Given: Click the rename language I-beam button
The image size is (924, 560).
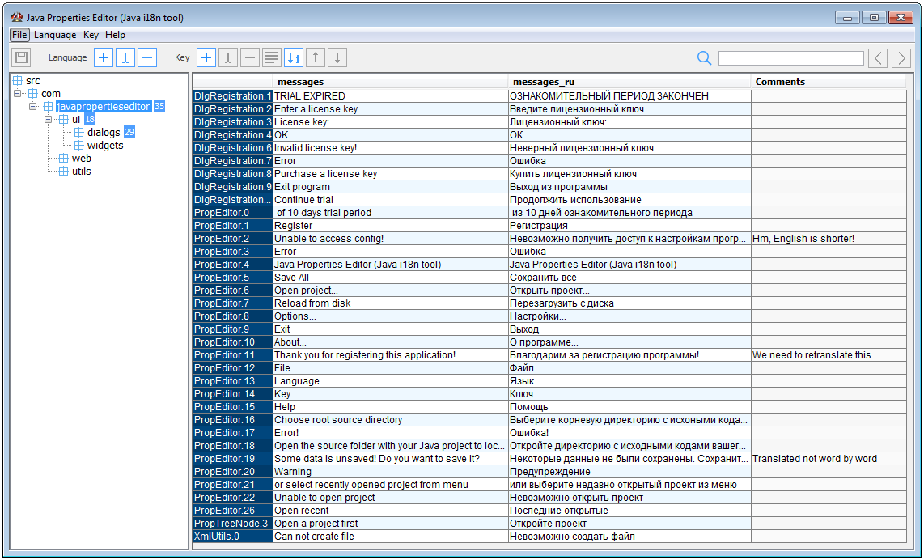Looking at the screenshot, I should coord(125,57).
